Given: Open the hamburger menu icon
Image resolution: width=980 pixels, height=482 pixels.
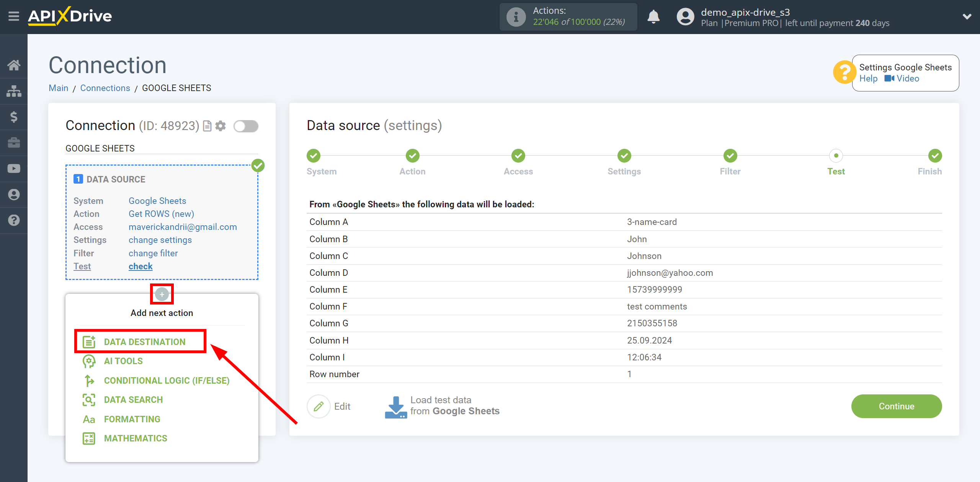Looking at the screenshot, I should (14, 16).
